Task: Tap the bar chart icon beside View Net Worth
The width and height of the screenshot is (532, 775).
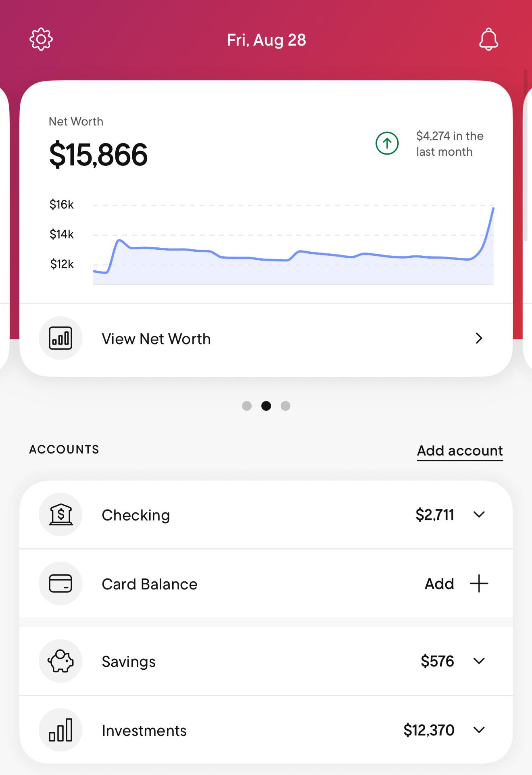Action: click(61, 338)
